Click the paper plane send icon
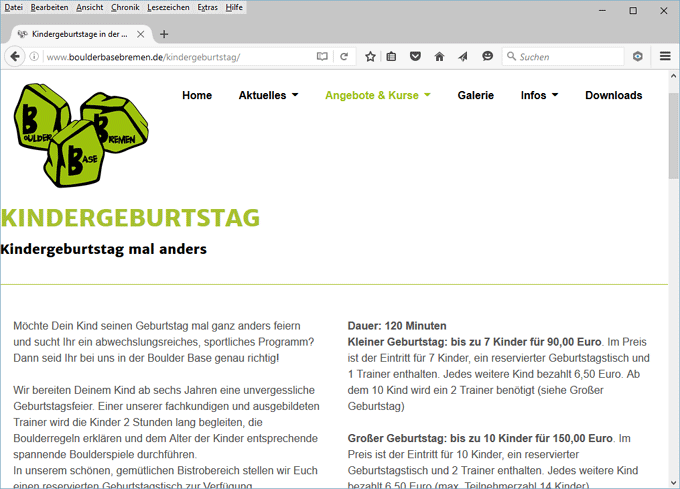The image size is (680, 489). [x=463, y=56]
